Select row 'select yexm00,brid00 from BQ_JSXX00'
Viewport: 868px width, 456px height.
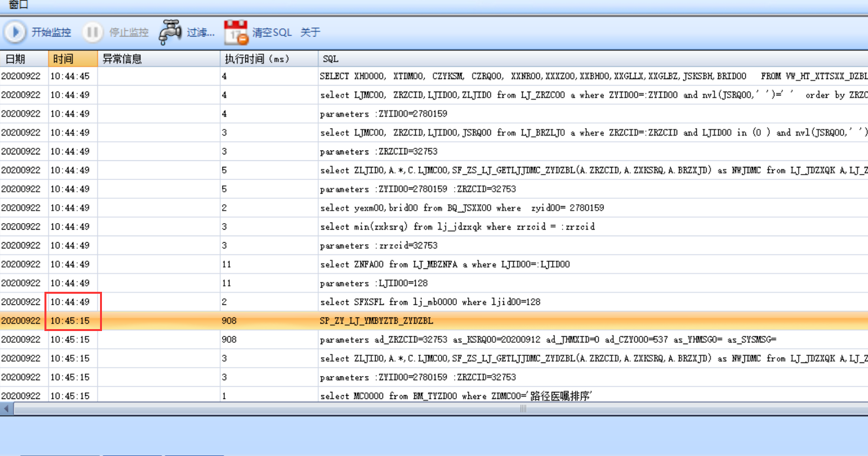pyautogui.click(x=434, y=208)
